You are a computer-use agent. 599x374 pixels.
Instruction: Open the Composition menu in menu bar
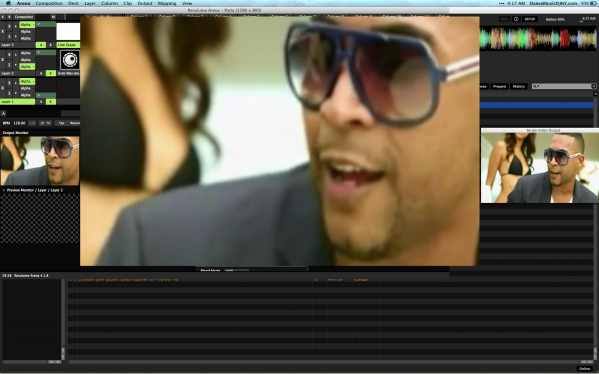(49, 3)
